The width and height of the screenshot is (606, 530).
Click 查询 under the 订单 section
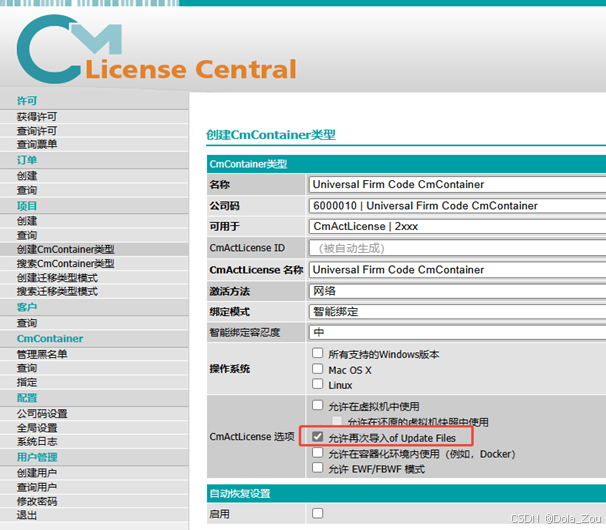[x=27, y=190]
